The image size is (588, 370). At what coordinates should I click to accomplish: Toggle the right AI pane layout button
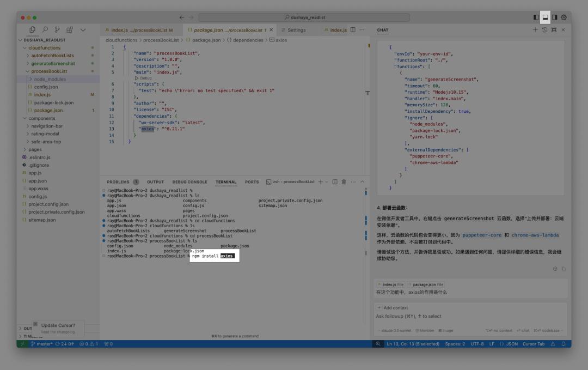(x=554, y=17)
